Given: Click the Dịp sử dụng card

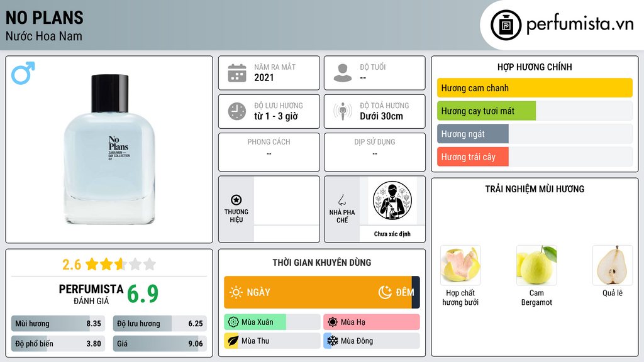Looking at the screenshot, I should pyautogui.click(x=375, y=152).
